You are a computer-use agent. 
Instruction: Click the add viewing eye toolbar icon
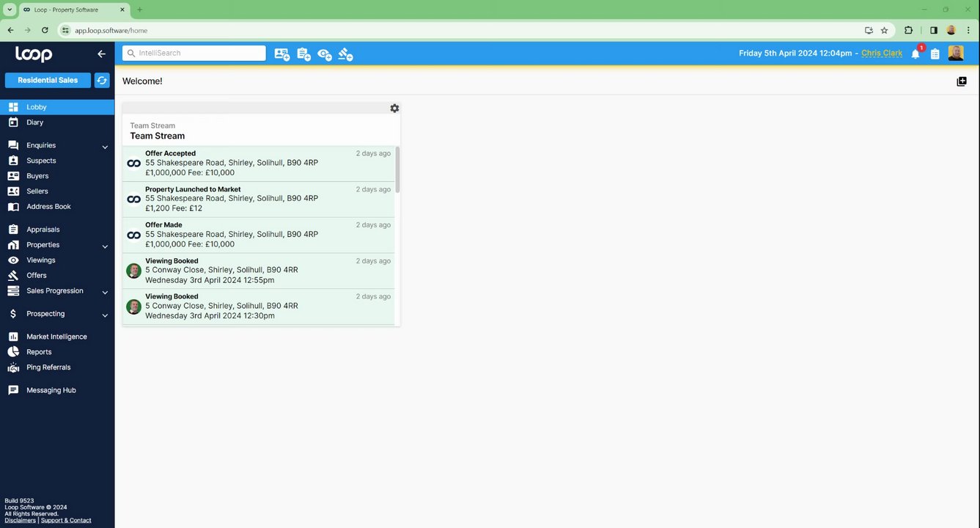click(325, 54)
